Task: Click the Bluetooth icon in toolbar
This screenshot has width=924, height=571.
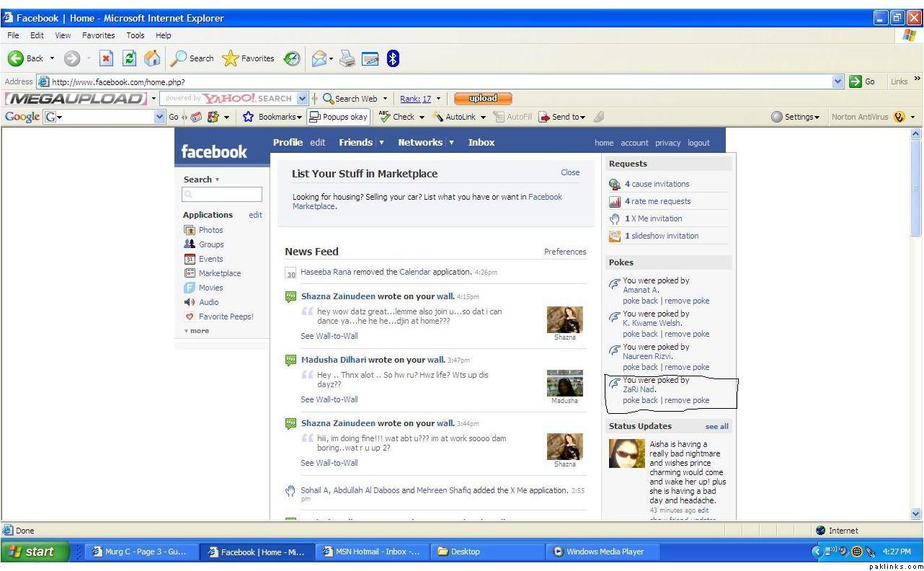Action: click(x=393, y=58)
